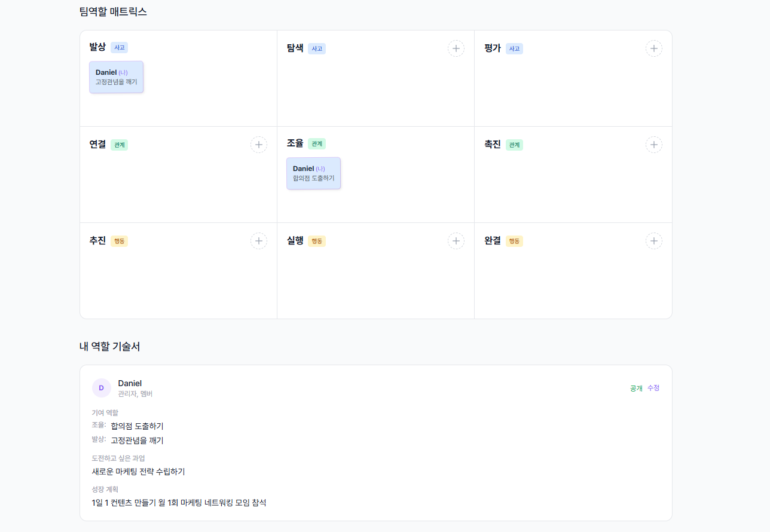Add a role in the 촉진 cell
This screenshot has width=770, height=532.
click(654, 144)
